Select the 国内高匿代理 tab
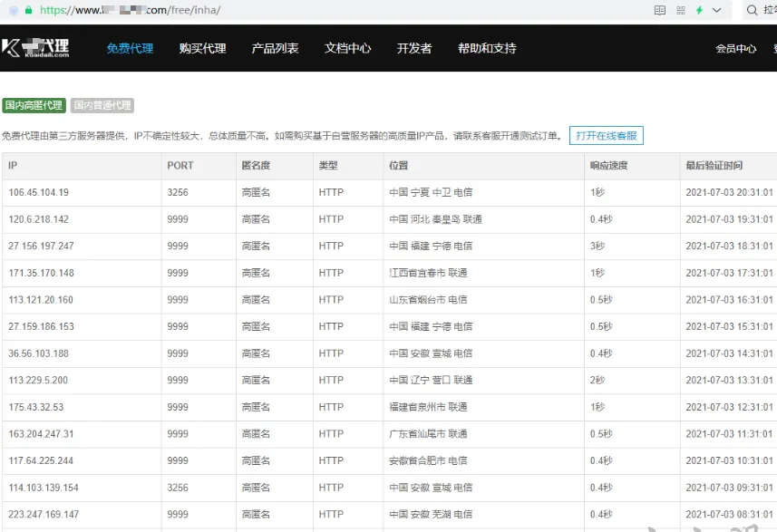 34,105
